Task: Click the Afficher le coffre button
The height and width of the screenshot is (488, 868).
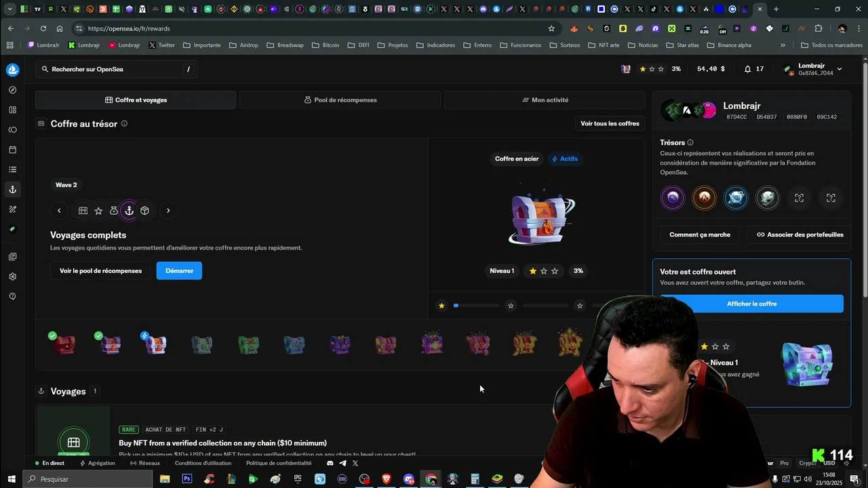Action: click(x=751, y=304)
